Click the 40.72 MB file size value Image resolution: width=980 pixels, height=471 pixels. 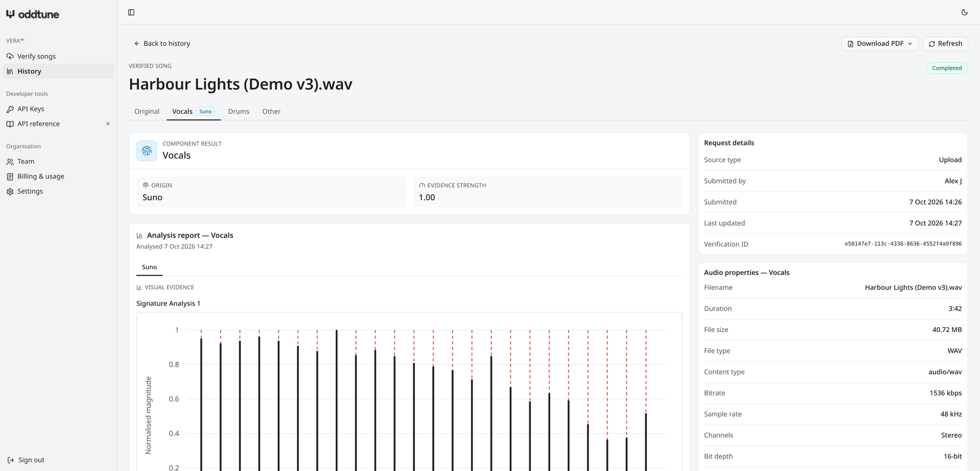tap(947, 330)
